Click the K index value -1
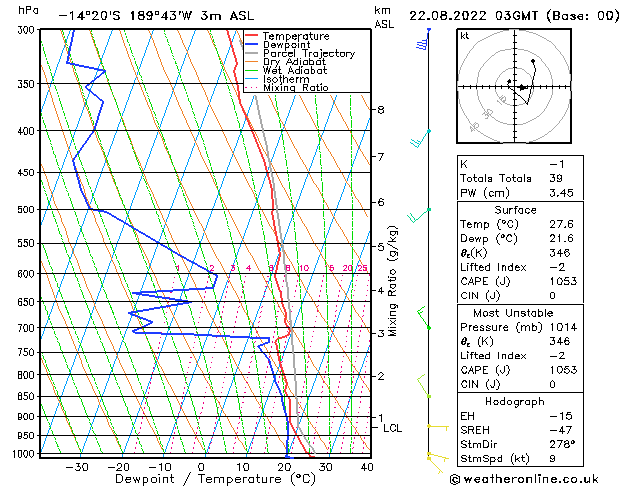The height and width of the screenshot is (486, 629). (x=557, y=164)
